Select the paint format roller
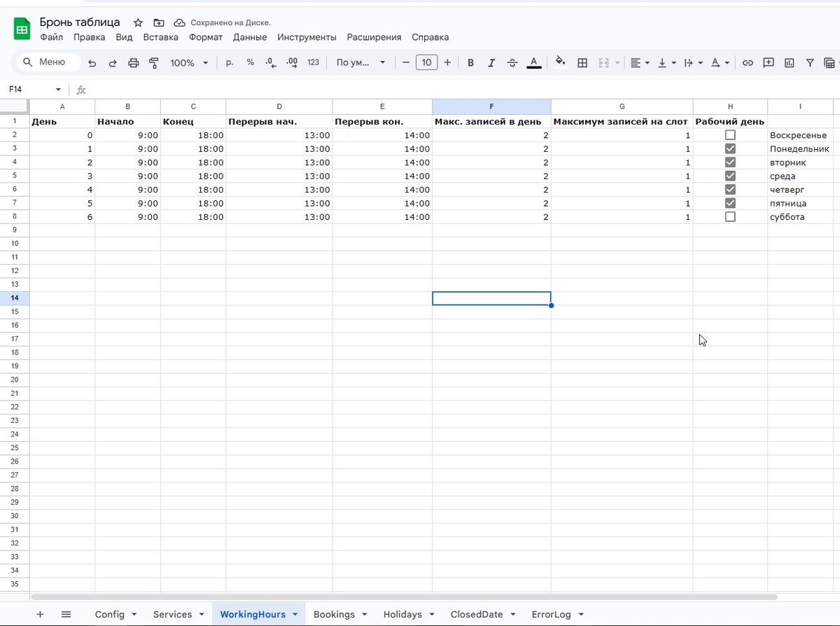This screenshot has height=626, width=840. [x=154, y=63]
